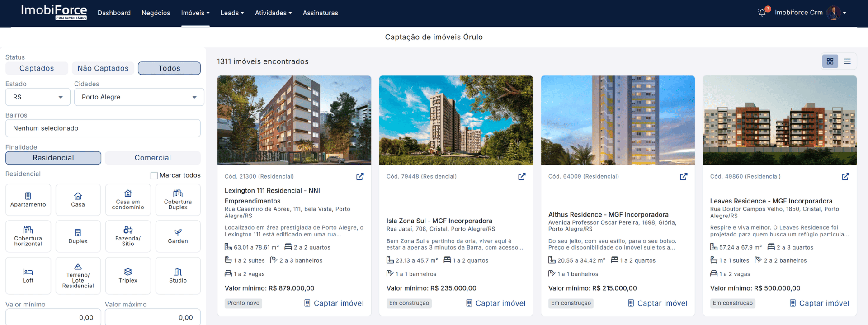The image size is (868, 325).
Task: Open the Estado RS dropdown
Action: 38,97
